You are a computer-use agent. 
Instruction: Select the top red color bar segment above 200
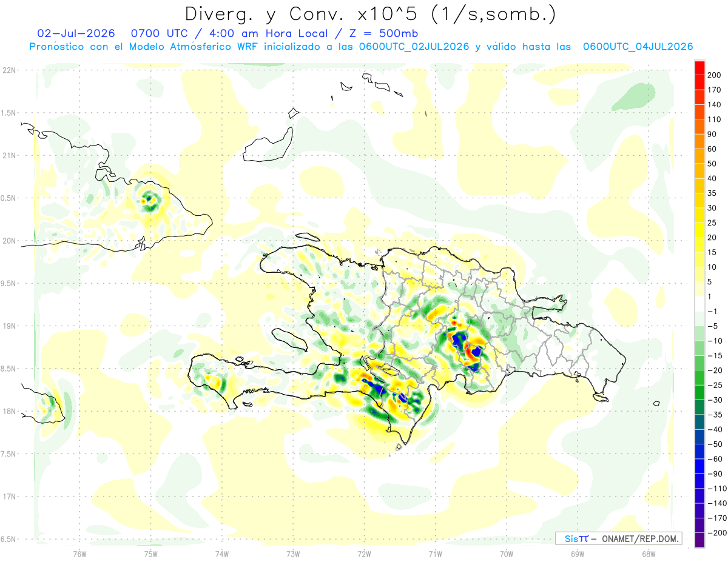click(699, 68)
